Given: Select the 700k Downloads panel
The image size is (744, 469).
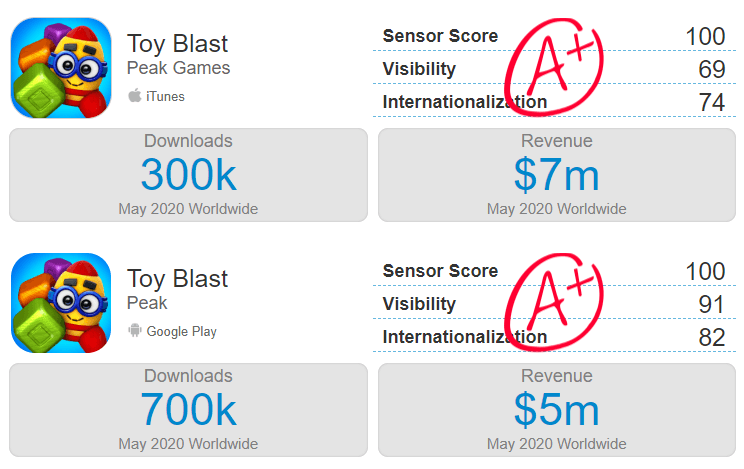Looking at the screenshot, I should [188, 410].
